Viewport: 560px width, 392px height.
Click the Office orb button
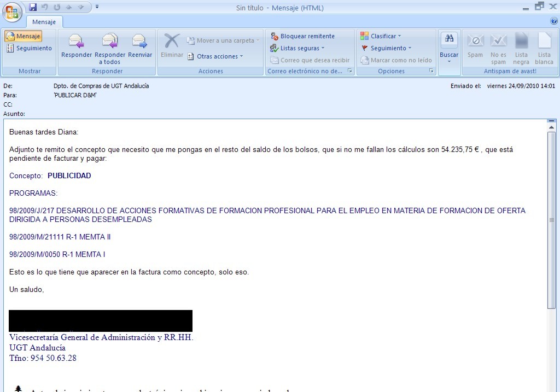click(12, 11)
